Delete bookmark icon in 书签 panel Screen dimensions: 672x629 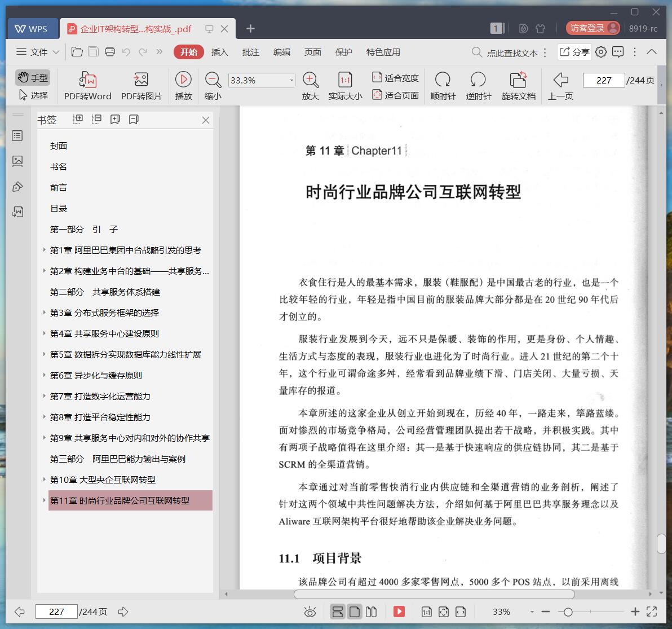(134, 119)
